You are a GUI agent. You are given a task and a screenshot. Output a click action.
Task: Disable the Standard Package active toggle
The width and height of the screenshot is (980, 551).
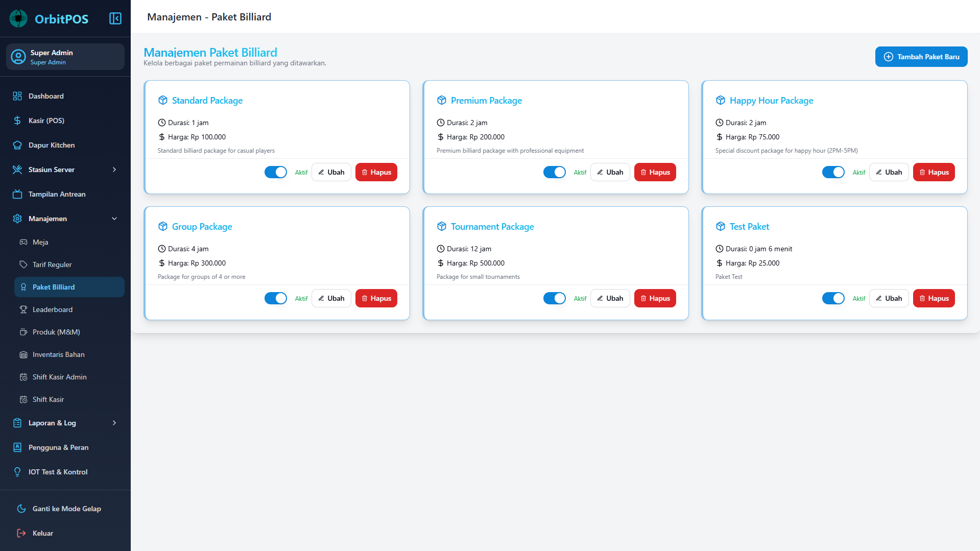276,172
